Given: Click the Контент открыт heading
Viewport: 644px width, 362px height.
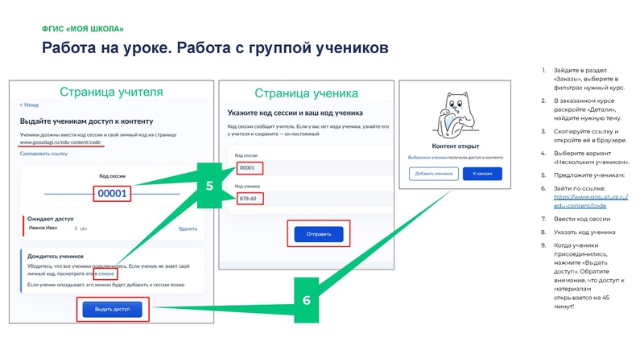Looking at the screenshot, I should click(456, 146).
